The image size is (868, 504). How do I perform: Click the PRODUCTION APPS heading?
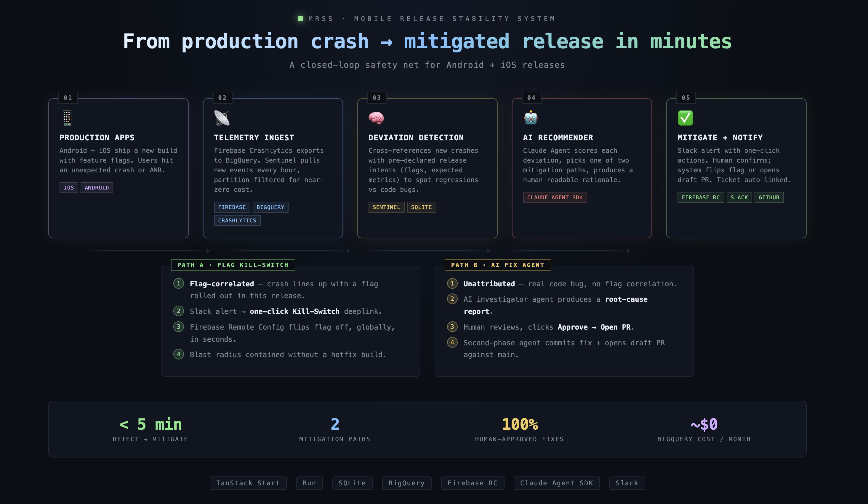tap(97, 138)
